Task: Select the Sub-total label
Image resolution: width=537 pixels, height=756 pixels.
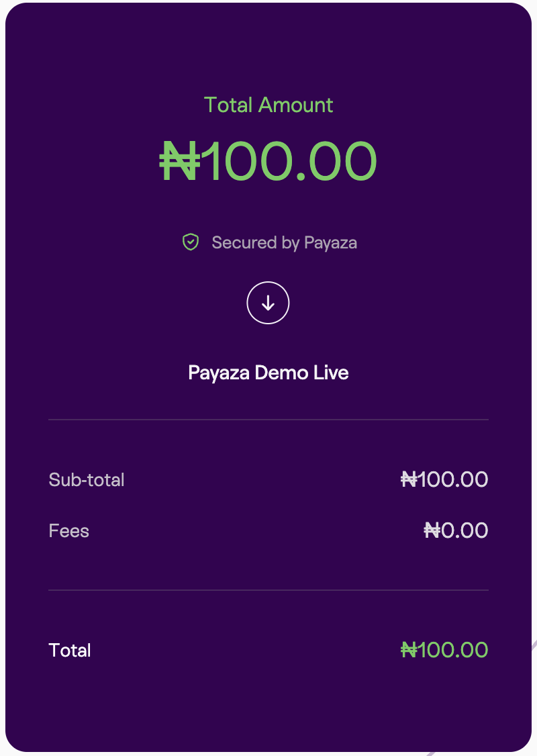Action: click(x=87, y=480)
